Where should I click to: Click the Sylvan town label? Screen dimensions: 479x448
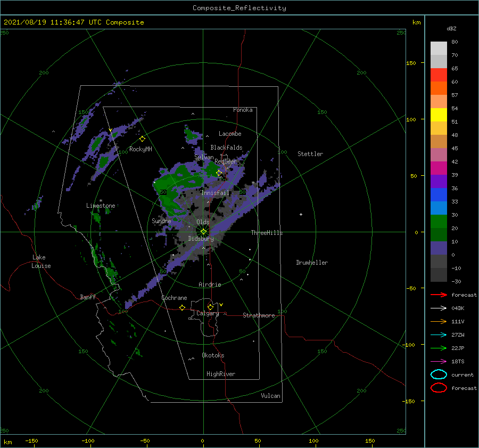(x=204, y=157)
